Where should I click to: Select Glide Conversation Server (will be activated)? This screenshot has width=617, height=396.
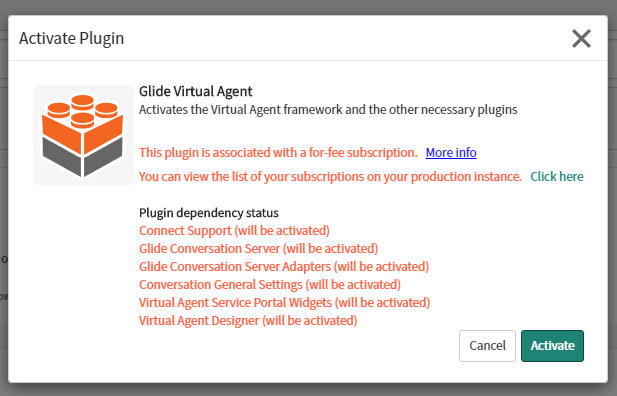coord(259,249)
